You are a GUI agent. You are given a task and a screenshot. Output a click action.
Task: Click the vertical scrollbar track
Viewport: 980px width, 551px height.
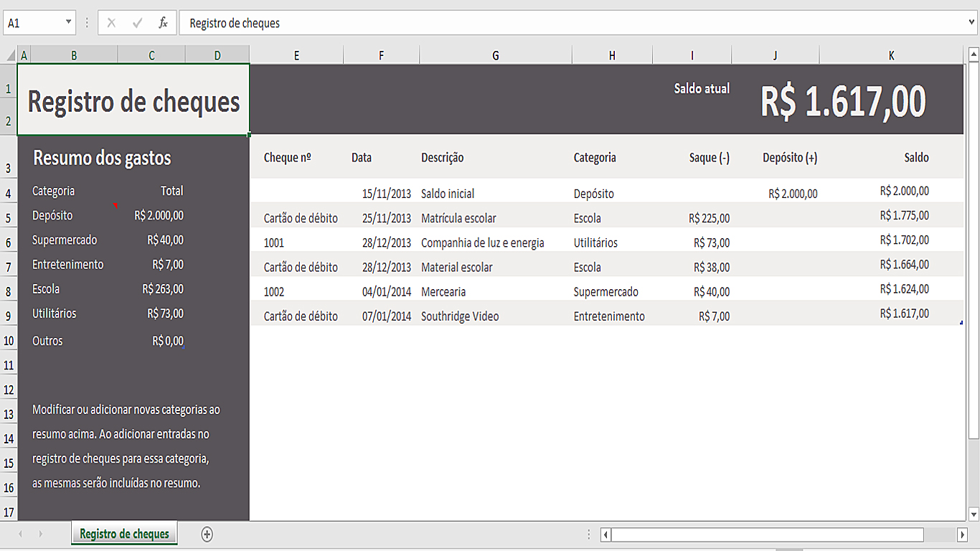(x=974, y=473)
